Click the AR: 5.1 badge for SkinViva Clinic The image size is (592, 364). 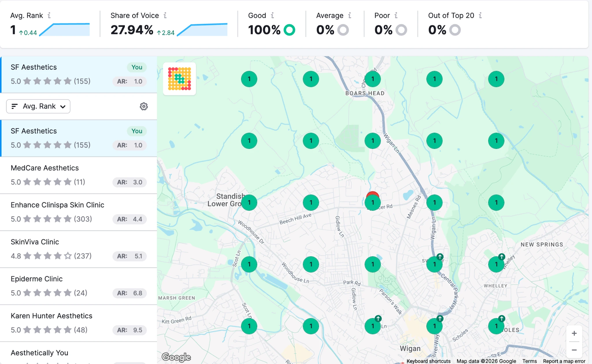coord(129,256)
